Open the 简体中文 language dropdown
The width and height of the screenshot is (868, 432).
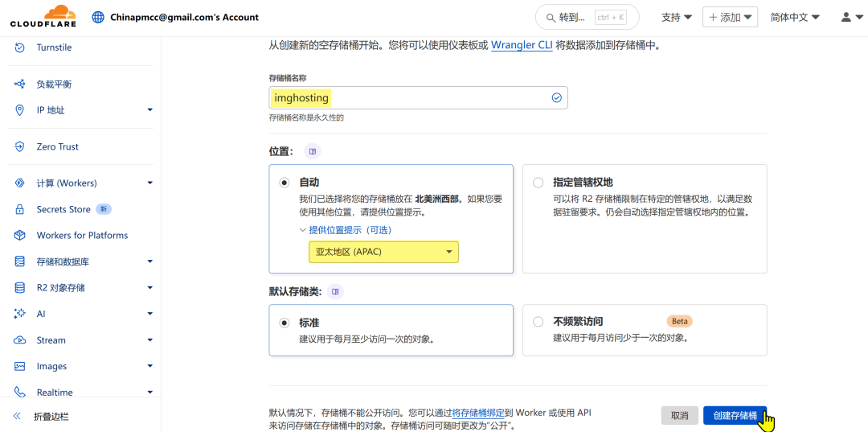[x=794, y=17]
